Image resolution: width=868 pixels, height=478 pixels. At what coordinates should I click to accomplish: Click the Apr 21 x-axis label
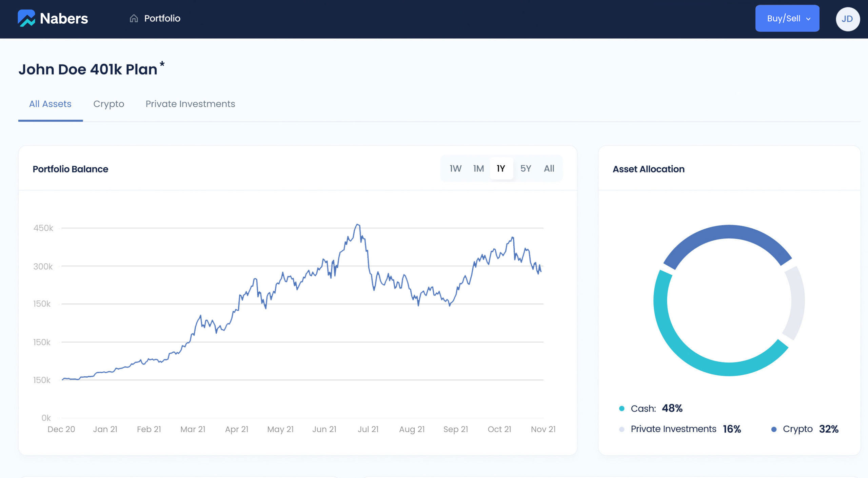(x=237, y=430)
